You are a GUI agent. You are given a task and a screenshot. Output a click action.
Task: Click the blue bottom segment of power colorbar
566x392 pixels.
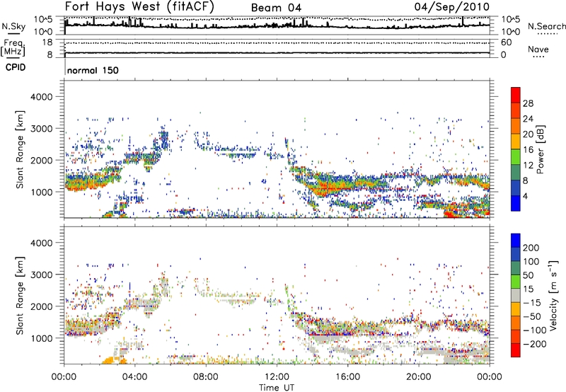pyautogui.click(x=516, y=203)
